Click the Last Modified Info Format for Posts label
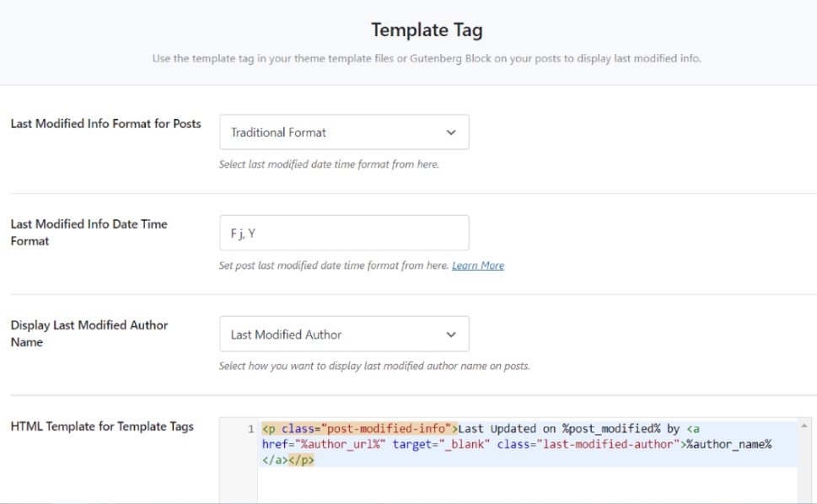Image resolution: width=817 pixels, height=504 pixels. pyautogui.click(x=105, y=124)
